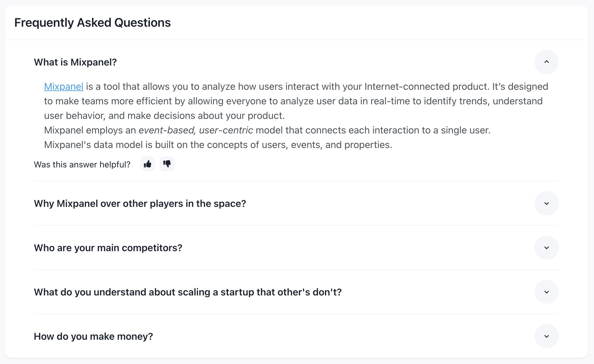The width and height of the screenshot is (594, 364).
Task: Expand chevron beside "Why Mixpanel over other players"
Action: click(546, 203)
